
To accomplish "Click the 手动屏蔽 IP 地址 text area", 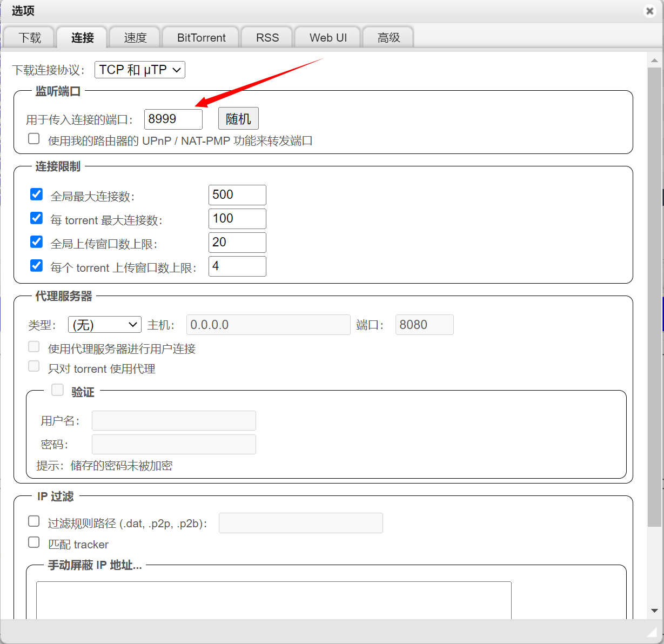I will 273,600.
